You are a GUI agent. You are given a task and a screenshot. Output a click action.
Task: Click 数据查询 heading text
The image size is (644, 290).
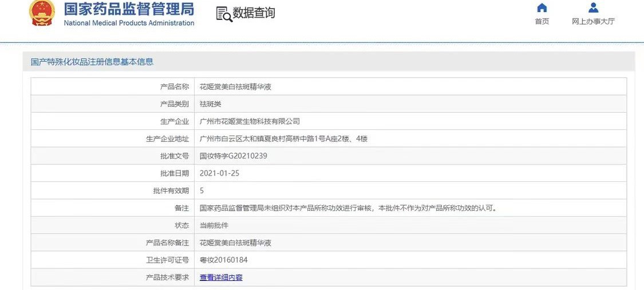(254, 13)
